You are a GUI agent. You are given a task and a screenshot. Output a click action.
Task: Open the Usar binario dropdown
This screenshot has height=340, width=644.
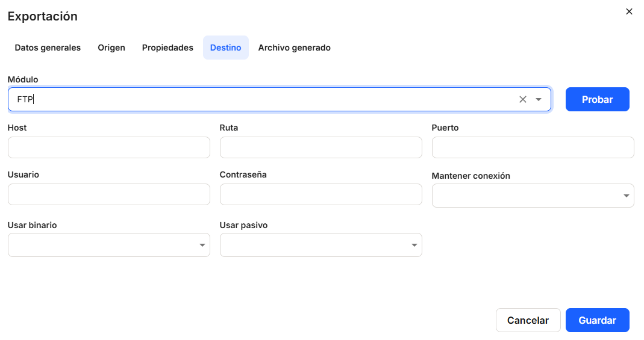tap(108, 245)
